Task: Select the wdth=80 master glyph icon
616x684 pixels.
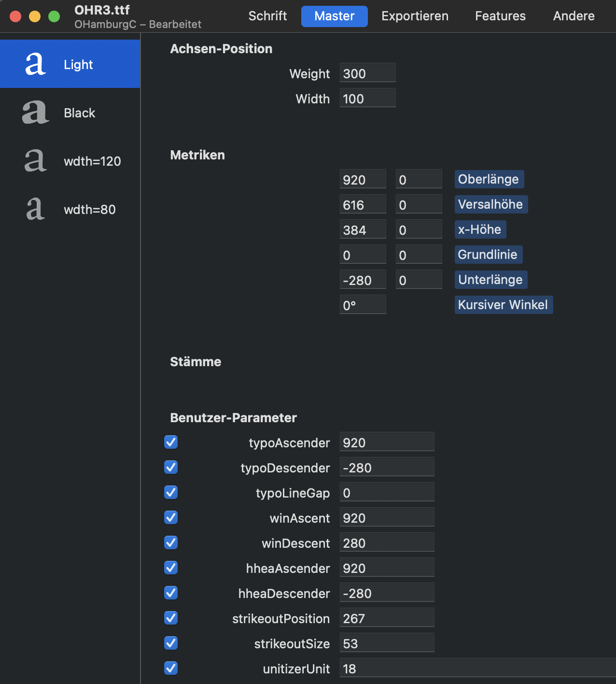Action: 36,209
